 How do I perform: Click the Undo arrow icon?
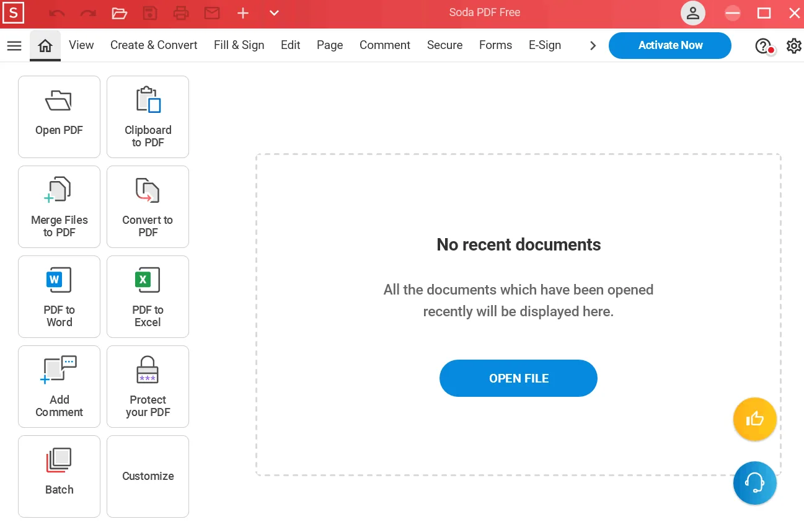[56, 13]
